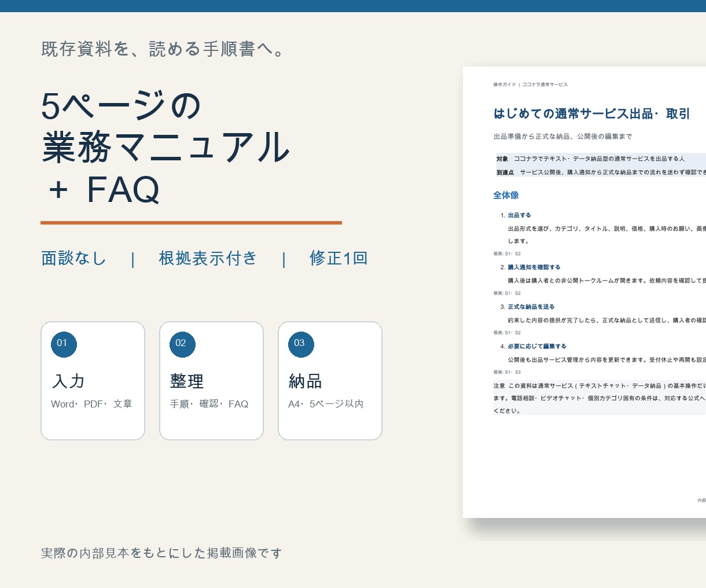The image size is (706, 588).
Task: Click the source note '根拠: S1・S3'
Action: [x=507, y=372]
